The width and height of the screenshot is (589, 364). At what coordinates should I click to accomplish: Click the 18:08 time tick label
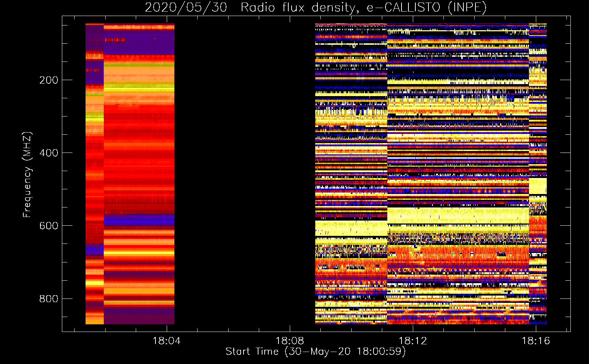click(x=290, y=341)
